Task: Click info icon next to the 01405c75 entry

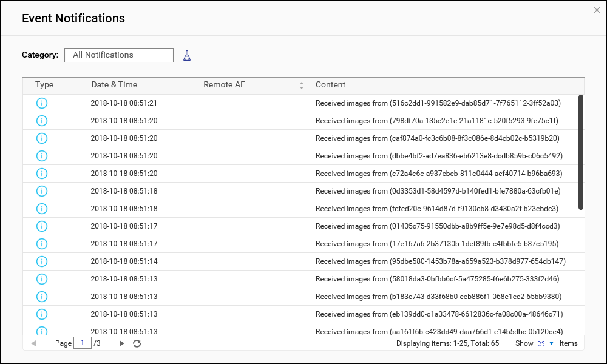Action: [x=42, y=226]
